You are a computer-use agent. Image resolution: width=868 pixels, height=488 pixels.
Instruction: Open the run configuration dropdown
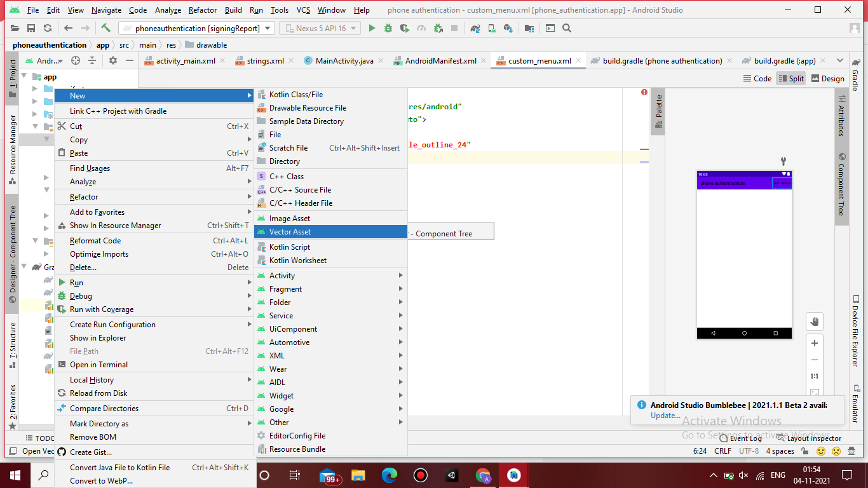196,28
